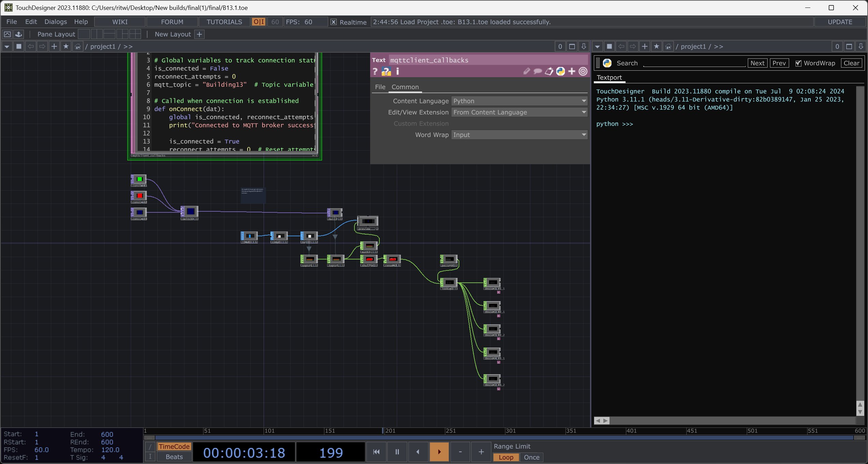868x464 pixels.
Task: Click Prev in Textport search
Action: (779, 63)
